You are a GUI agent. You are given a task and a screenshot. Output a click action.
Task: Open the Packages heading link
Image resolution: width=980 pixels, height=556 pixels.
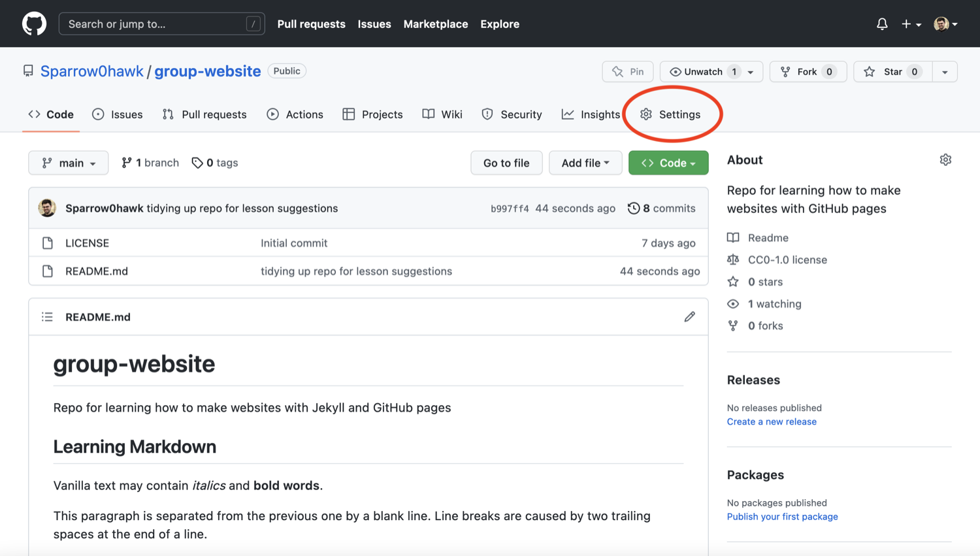[x=755, y=475]
